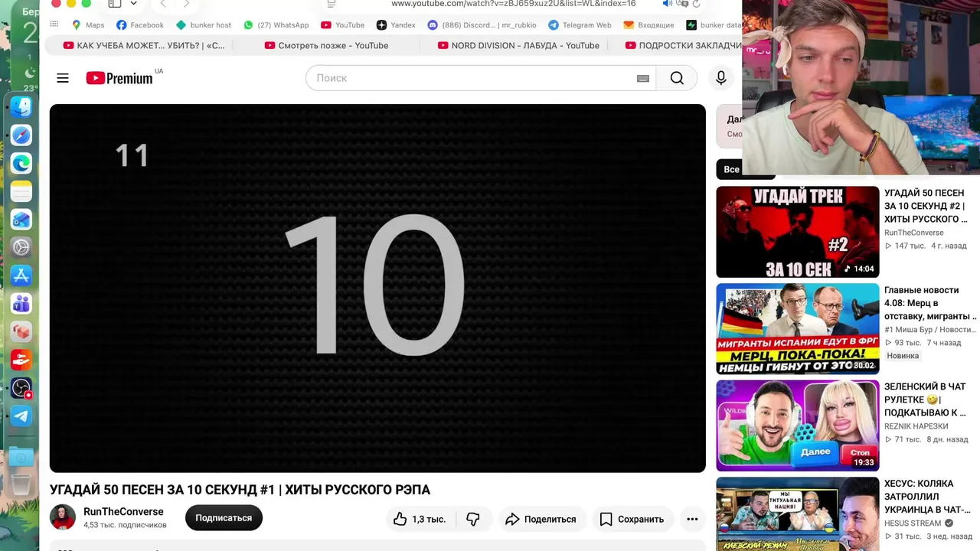Dislike the video with thumbs down

pos(473,519)
